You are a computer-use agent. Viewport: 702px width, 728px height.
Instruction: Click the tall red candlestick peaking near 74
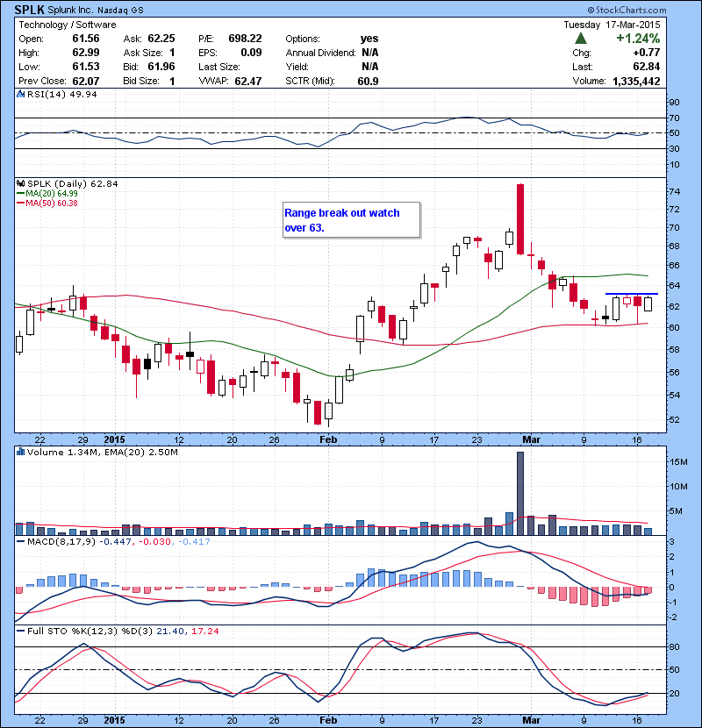tap(520, 219)
